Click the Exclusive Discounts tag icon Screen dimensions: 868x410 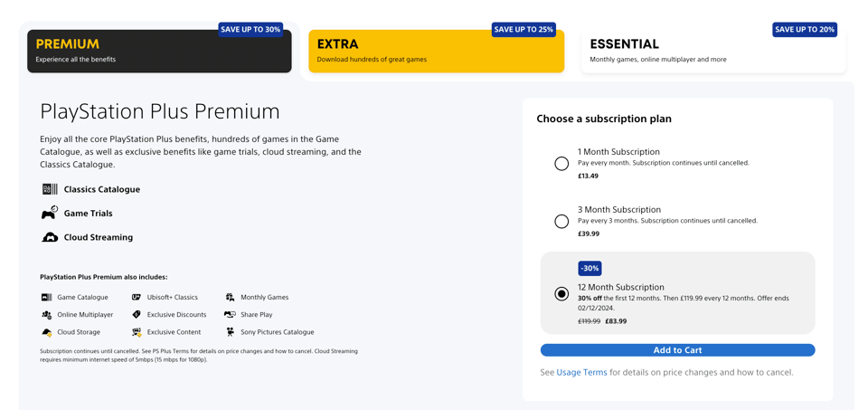click(x=137, y=315)
